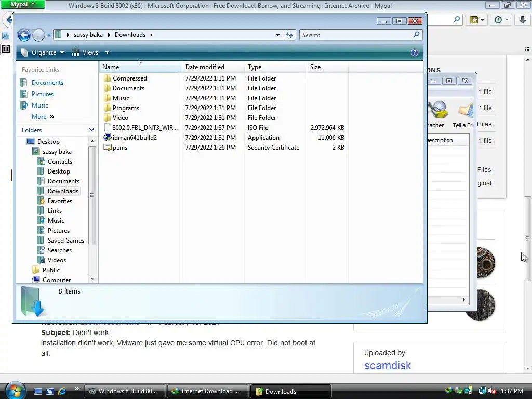Image resolution: width=532 pixels, height=399 pixels.
Task: Click the Mypal menu button
Action: pos(22,4)
